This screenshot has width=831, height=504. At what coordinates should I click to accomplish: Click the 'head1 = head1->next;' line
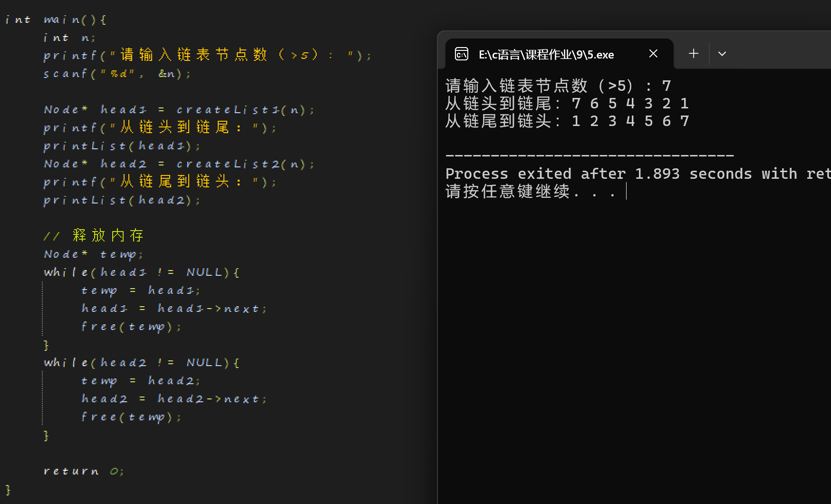click(x=174, y=309)
